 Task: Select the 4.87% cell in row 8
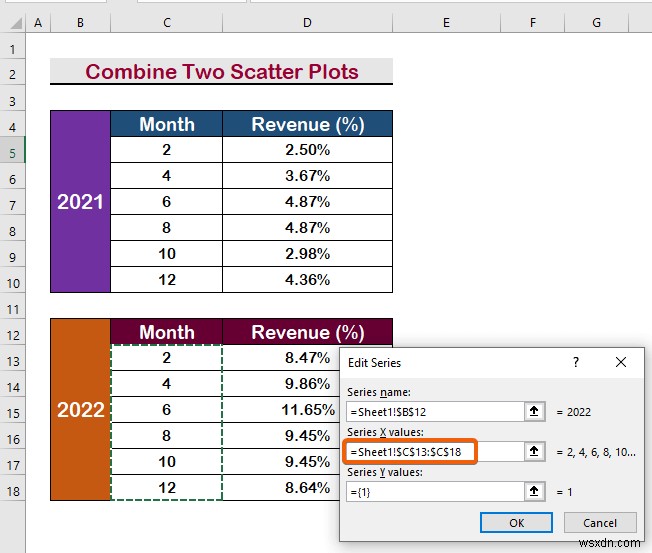(x=307, y=227)
